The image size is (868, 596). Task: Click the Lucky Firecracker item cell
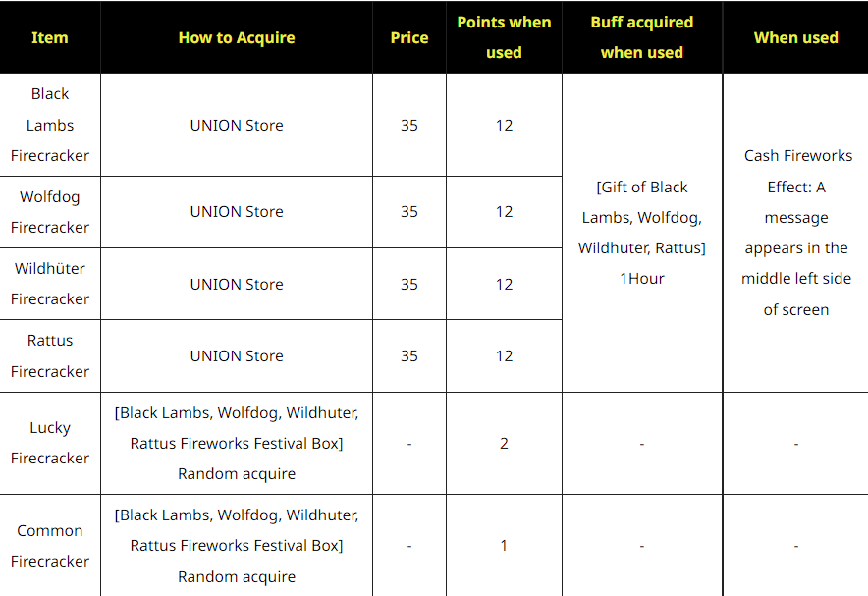click(x=50, y=443)
